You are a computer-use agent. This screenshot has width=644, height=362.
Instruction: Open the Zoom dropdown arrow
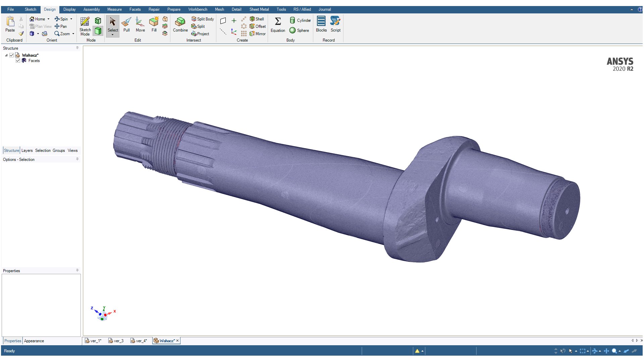click(x=73, y=34)
